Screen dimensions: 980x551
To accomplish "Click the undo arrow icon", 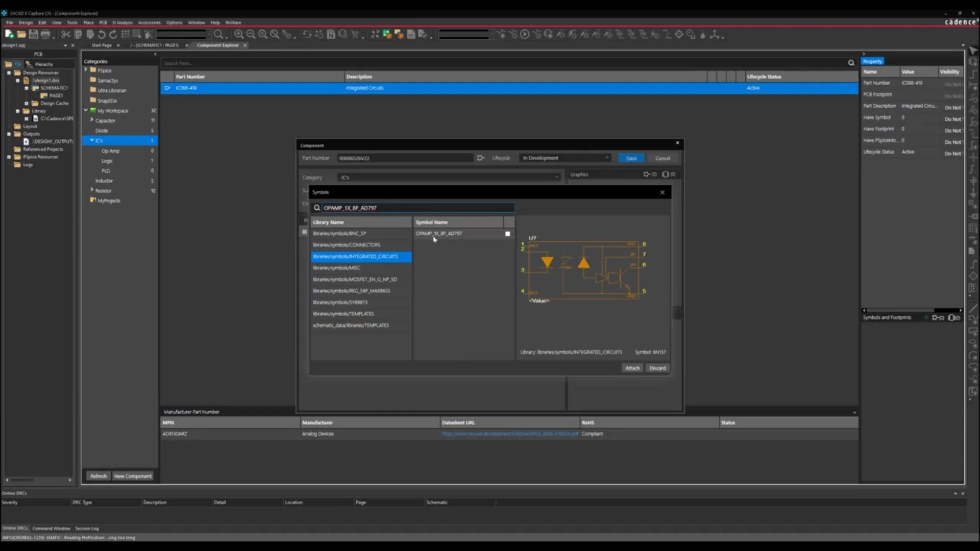I will (102, 34).
